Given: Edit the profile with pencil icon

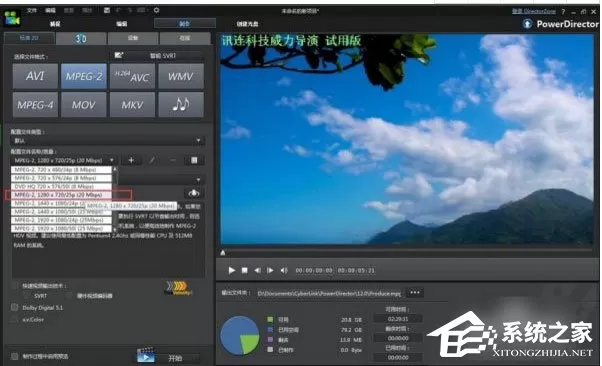Looking at the screenshot, I should coord(152,160).
